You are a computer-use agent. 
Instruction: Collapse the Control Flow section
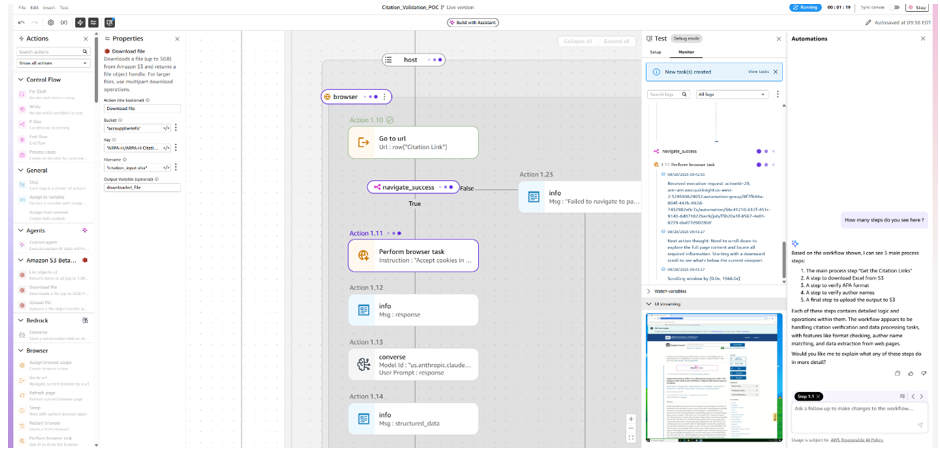(21, 79)
